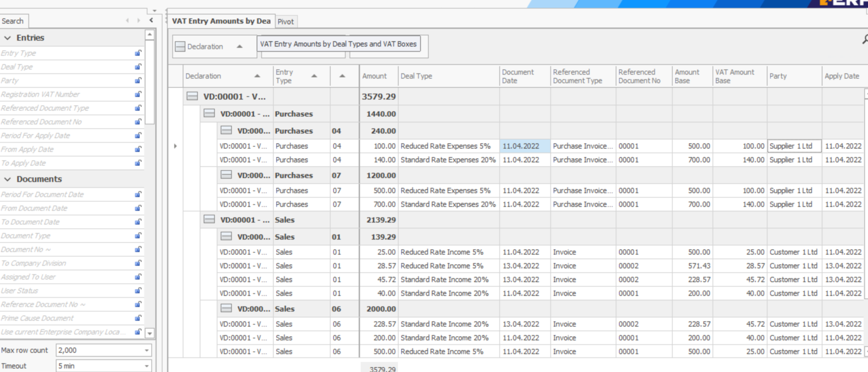
Task: Click lock icon beside Deal Type filter
Action: [138, 67]
